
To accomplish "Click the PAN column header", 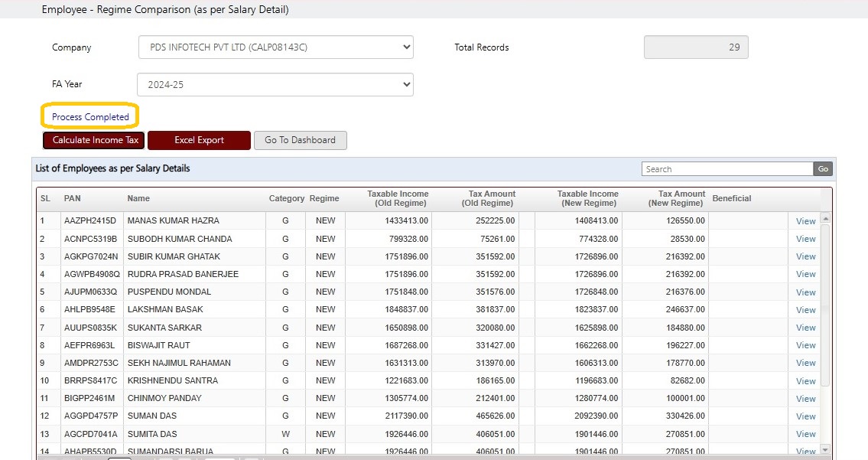I will pyautogui.click(x=72, y=198).
